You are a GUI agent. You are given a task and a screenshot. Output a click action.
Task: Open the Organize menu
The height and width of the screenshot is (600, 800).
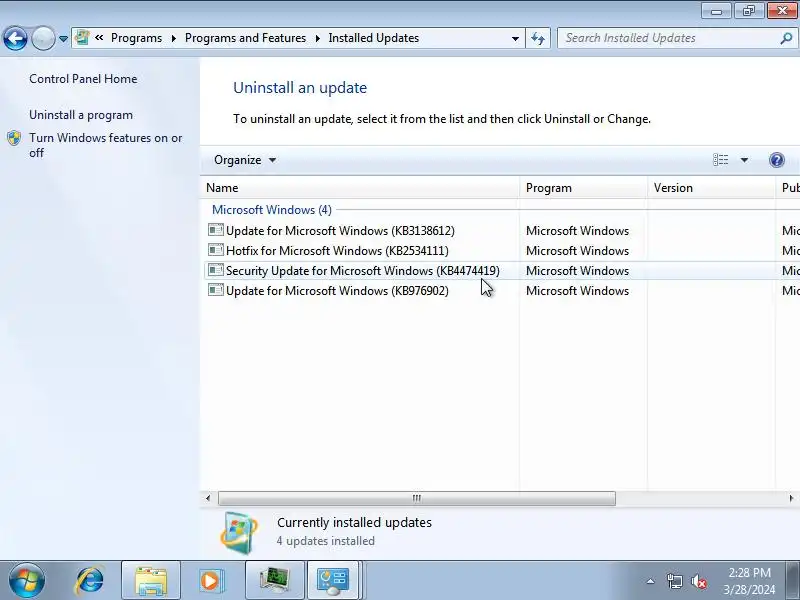(244, 160)
